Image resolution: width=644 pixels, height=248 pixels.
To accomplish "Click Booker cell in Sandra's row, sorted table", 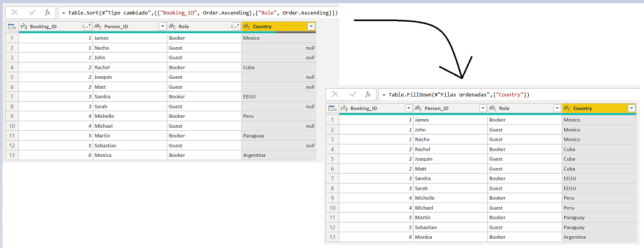I will [x=204, y=97].
